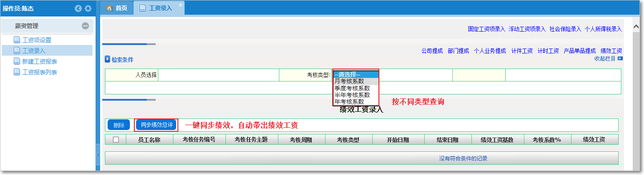Switch to the 工资录入 tab

(x=159, y=8)
